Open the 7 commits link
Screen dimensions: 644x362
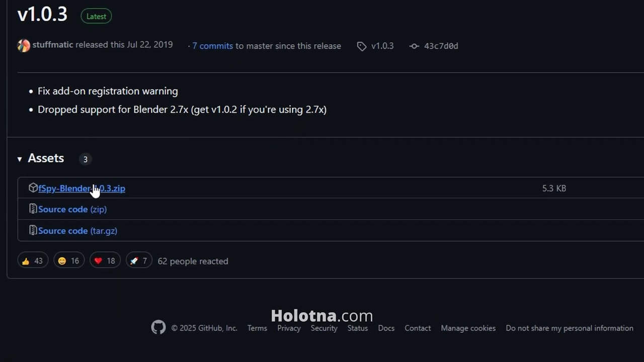212,46
